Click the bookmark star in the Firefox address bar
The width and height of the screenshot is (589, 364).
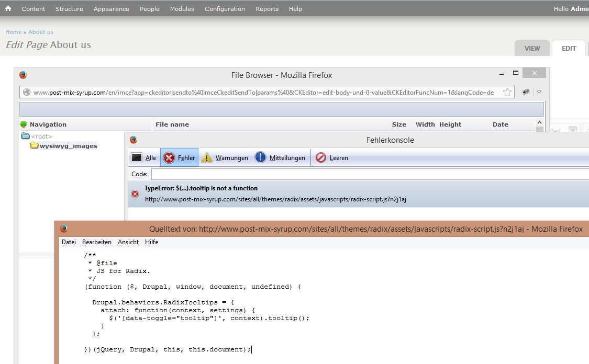(506, 92)
